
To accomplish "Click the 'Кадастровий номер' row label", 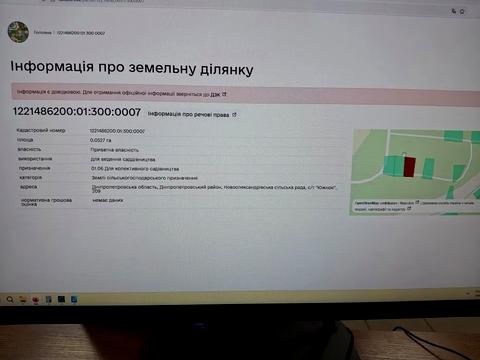I will coord(41,130).
